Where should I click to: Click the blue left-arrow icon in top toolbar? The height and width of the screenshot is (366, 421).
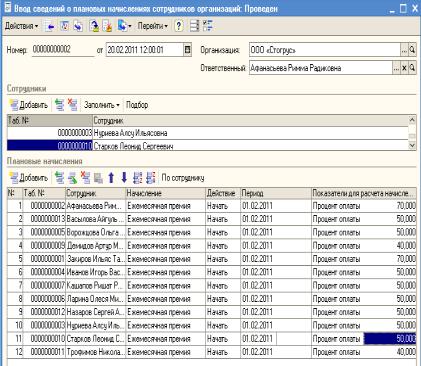pos(50,26)
